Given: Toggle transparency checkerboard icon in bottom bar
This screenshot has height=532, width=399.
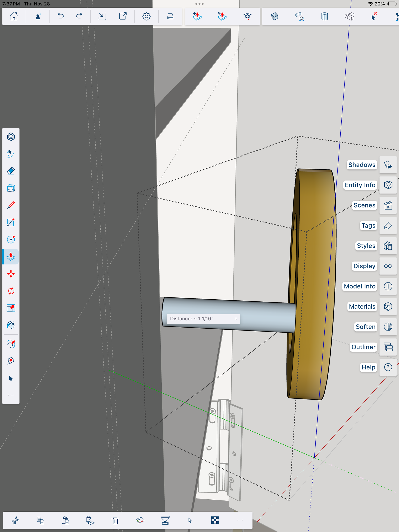Looking at the screenshot, I should point(215,520).
